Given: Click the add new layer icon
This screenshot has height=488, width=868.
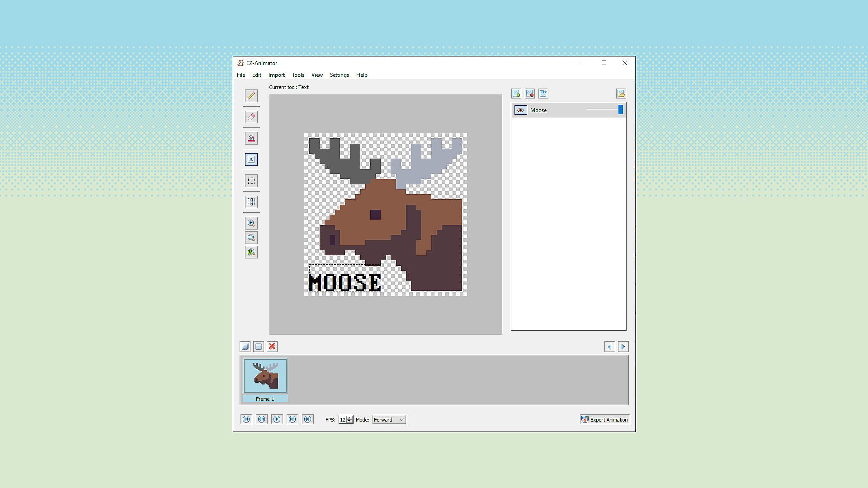Looking at the screenshot, I should click(516, 94).
